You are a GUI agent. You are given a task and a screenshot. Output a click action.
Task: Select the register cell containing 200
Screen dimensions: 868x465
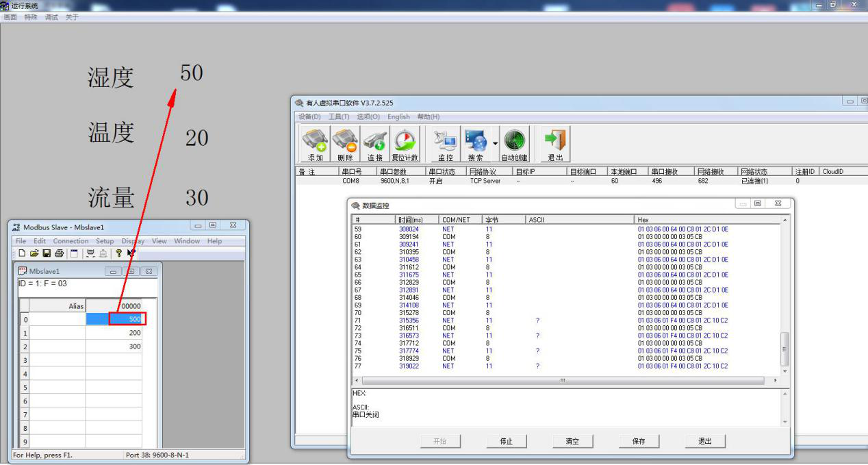pos(114,333)
